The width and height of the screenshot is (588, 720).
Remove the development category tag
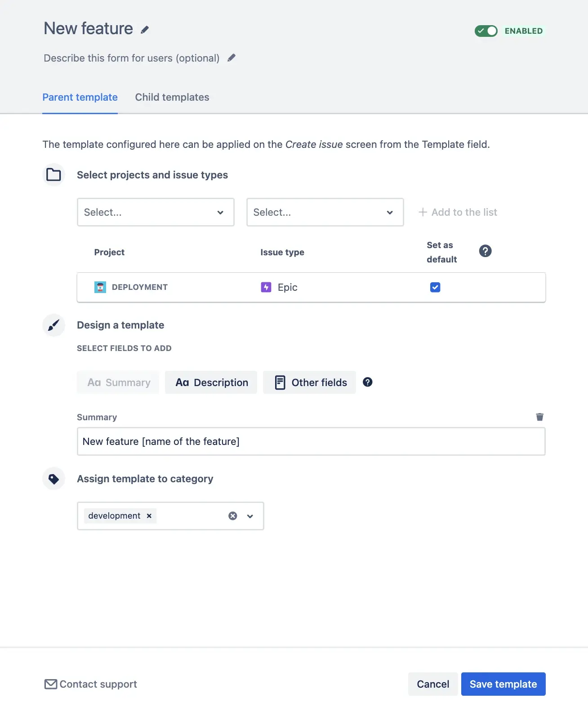coord(149,516)
